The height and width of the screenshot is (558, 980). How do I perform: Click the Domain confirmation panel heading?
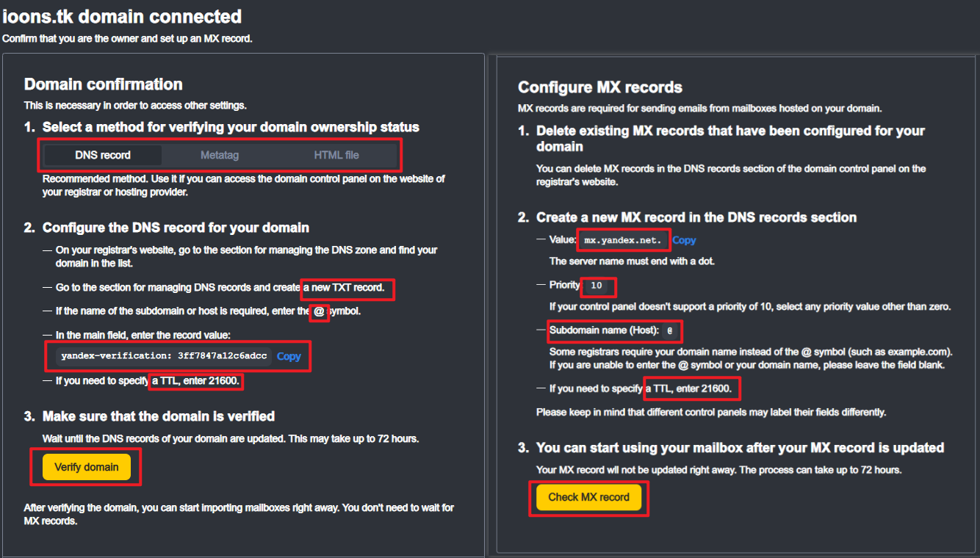click(x=104, y=84)
